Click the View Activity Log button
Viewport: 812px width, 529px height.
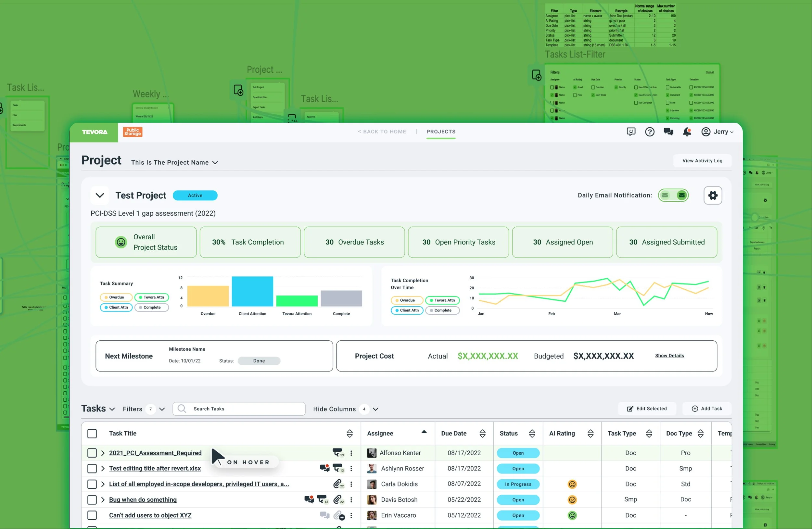pos(702,161)
